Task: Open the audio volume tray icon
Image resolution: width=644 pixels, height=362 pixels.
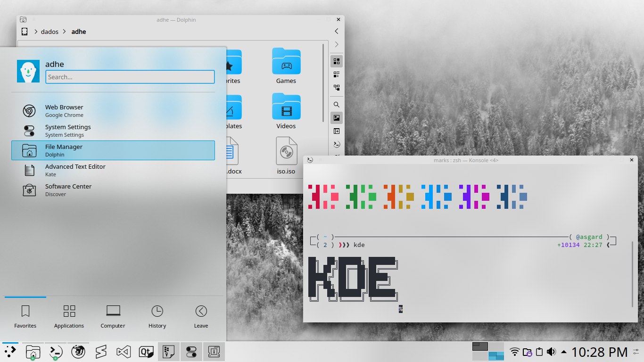Action: pos(551,352)
